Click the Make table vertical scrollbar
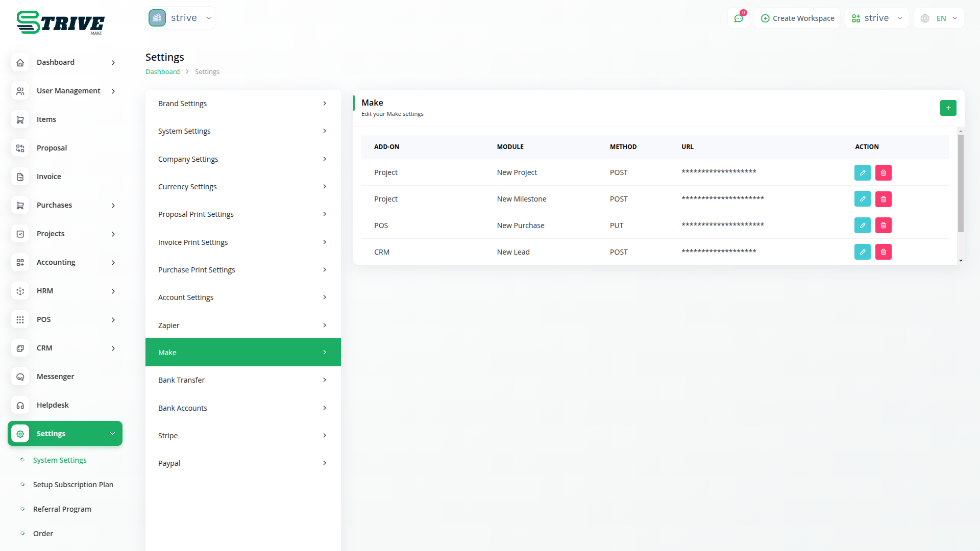Image resolution: width=980 pixels, height=551 pixels. pyautogui.click(x=961, y=184)
